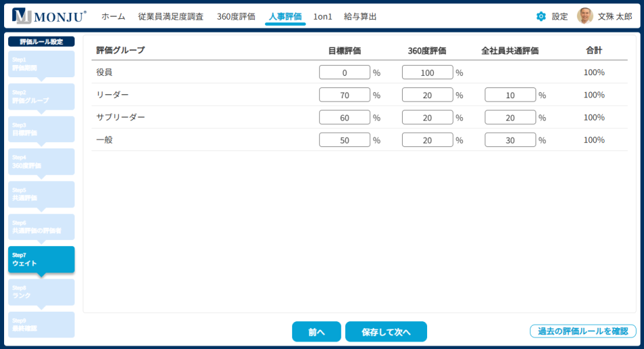Open the ホーム menu
The width and height of the screenshot is (644, 349).
coord(113,16)
